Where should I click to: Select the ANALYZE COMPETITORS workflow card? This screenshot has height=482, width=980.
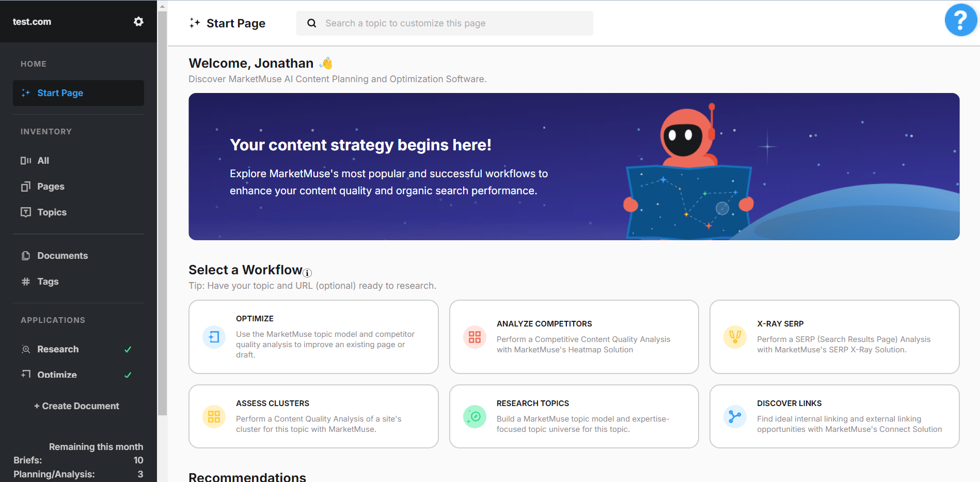[x=574, y=337]
